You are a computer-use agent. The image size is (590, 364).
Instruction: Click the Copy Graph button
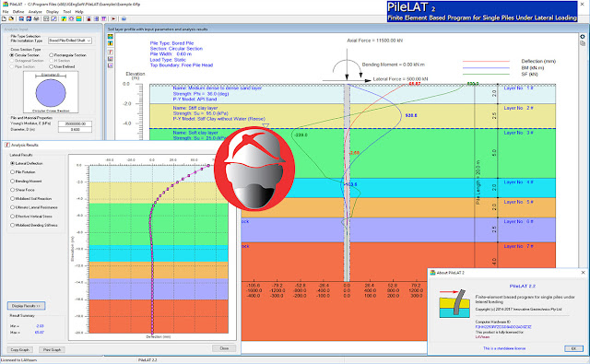pos(20,349)
